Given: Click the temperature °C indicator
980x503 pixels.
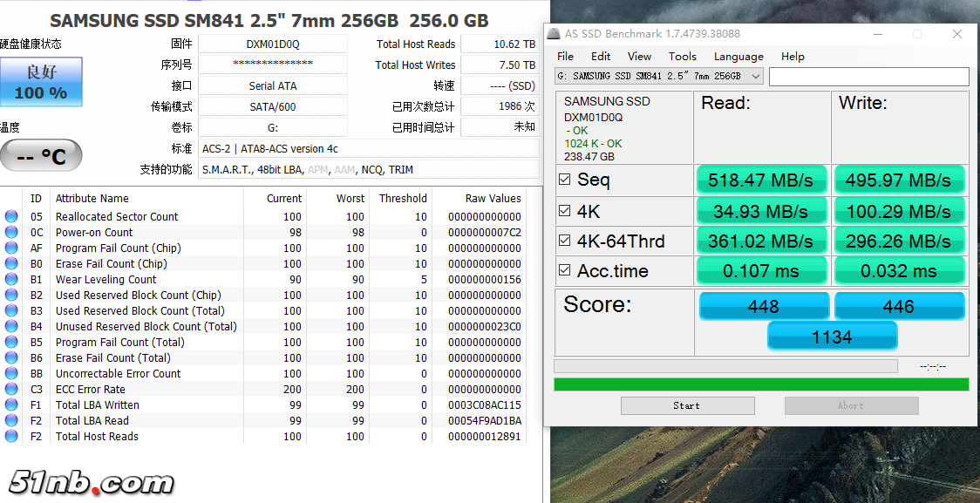Looking at the screenshot, I should [x=41, y=156].
